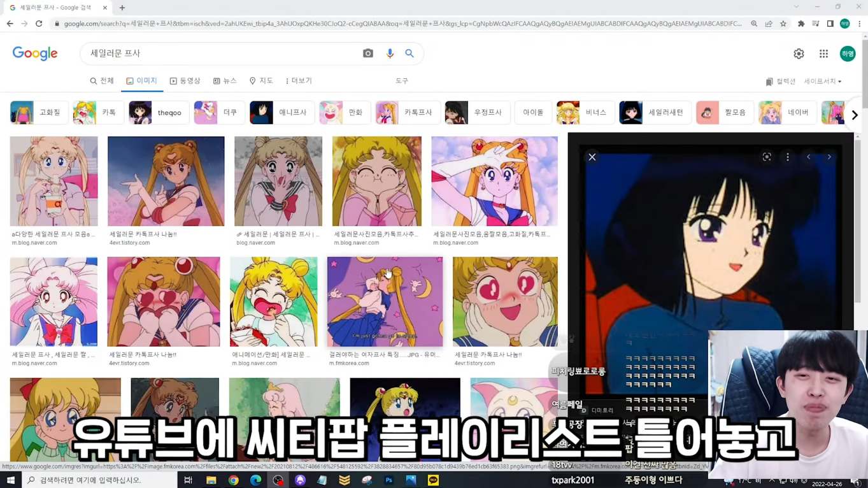Filter by the 애니프사 chip
The height and width of the screenshot is (488, 868).
(x=282, y=113)
